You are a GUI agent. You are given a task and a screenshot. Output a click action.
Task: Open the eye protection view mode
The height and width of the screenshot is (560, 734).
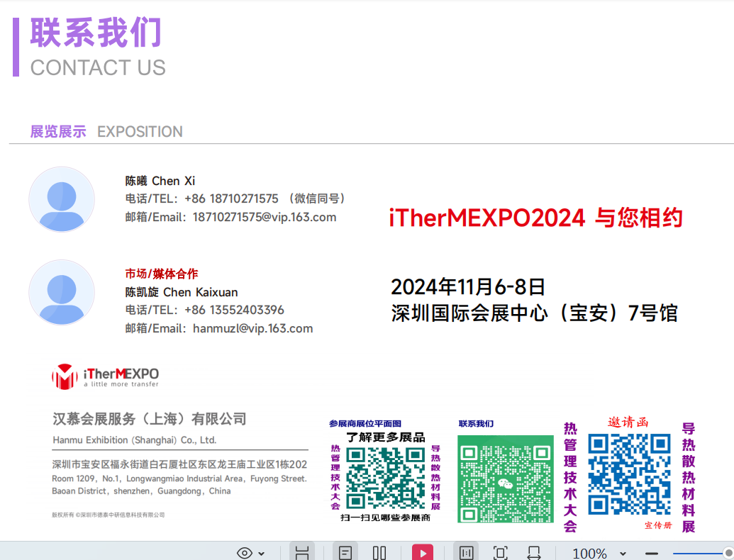click(245, 553)
